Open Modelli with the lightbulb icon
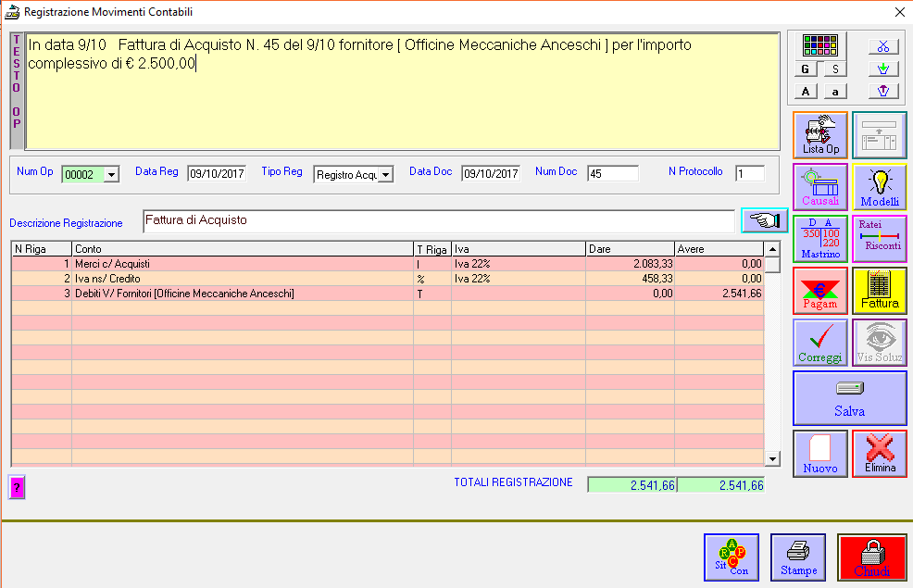Screen dimensions: 913x588 pos(880,187)
